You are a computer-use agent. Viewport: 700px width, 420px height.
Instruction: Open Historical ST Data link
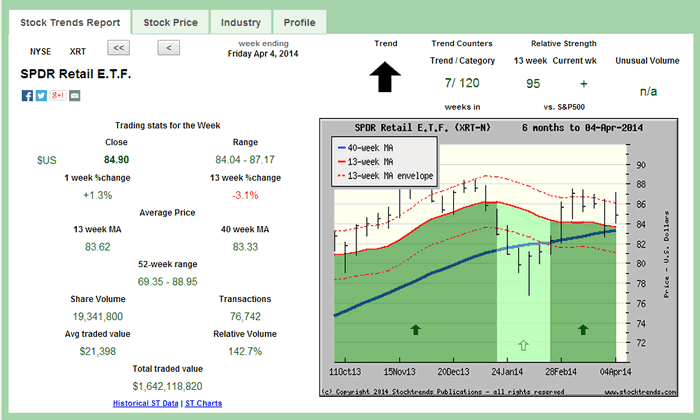pyautogui.click(x=146, y=403)
